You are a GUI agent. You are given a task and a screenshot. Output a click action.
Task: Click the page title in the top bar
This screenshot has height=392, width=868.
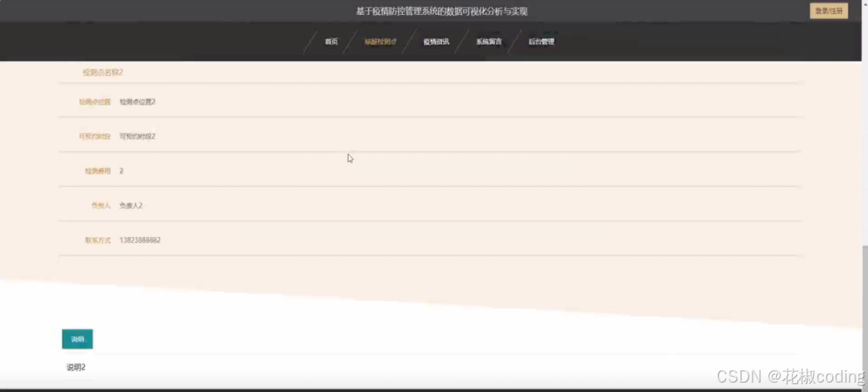[442, 11]
